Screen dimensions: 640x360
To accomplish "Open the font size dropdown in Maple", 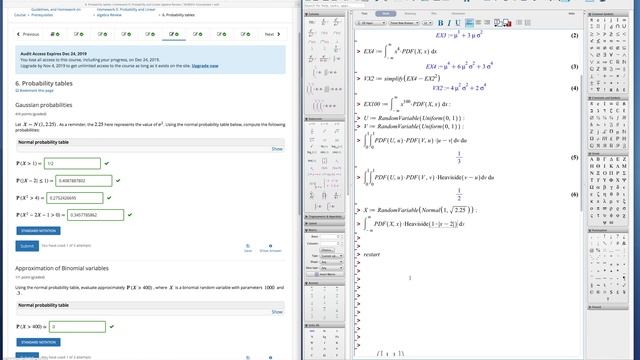I will 427,23.
